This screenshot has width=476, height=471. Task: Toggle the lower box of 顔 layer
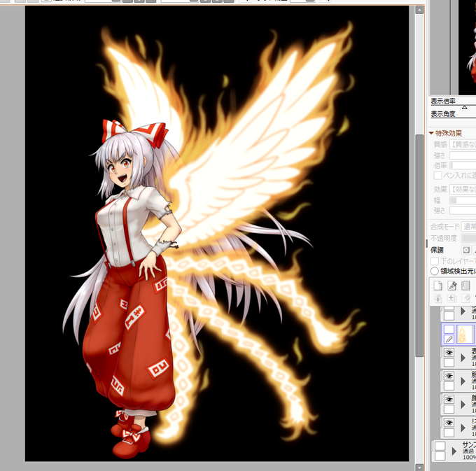point(449,409)
